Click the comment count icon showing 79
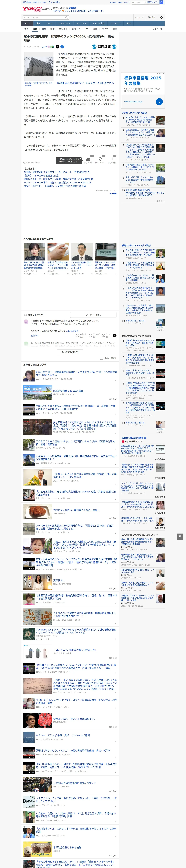 pyautogui.click(x=44, y=47)
